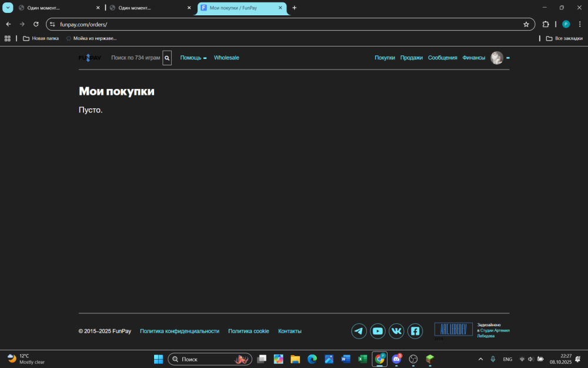
Task: Open Студии Артемия Лебедева link
Action: [x=493, y=333]
